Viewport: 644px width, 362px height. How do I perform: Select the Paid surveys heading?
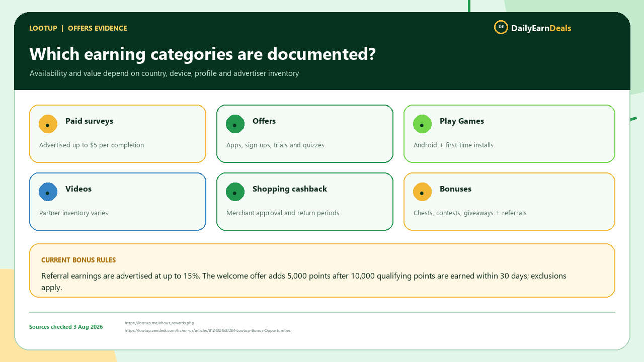tap(89, 121)
